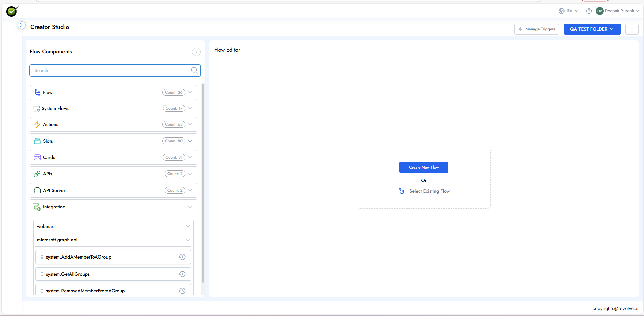Screen dimensions: 644x316
Task: Collapse the microsoft graph api group
Action: [x=188, y=240]
